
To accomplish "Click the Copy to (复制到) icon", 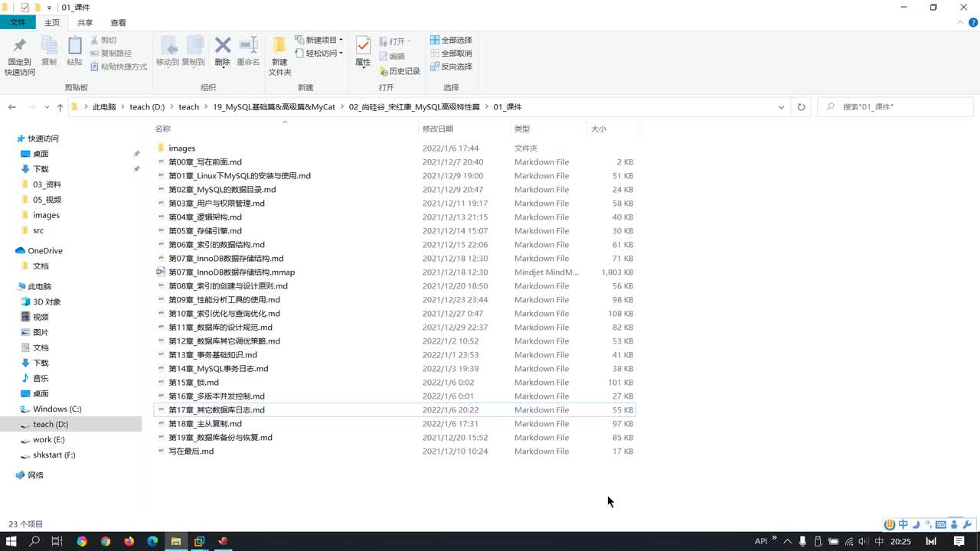I will pyautogui.click(x=194, y=46).
